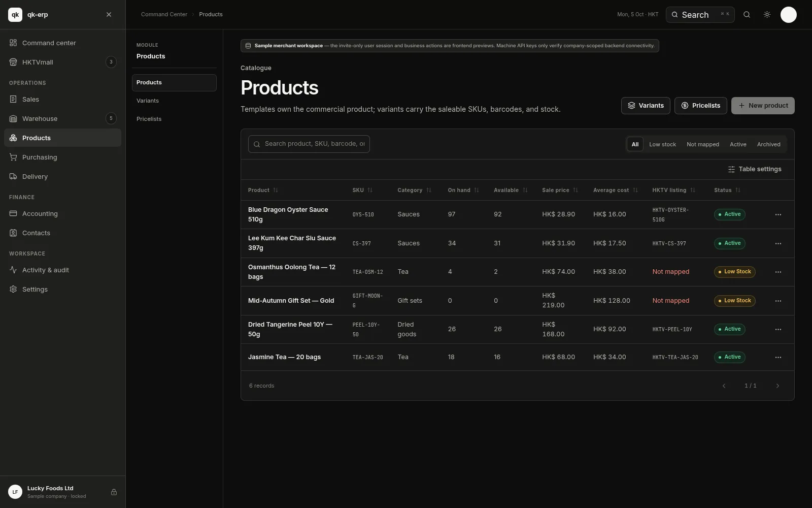812x508 pixels.
Task: Toggle light/dark theme sun icon
Action: point(767,15)
